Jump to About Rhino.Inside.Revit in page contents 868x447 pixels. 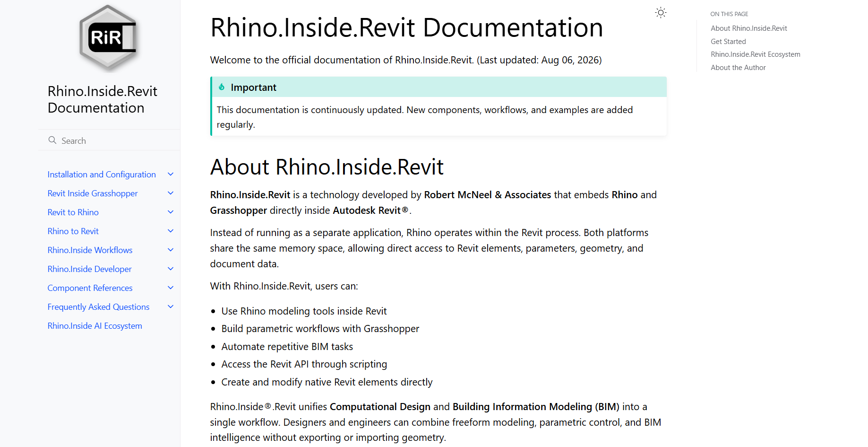pos(749,28)
